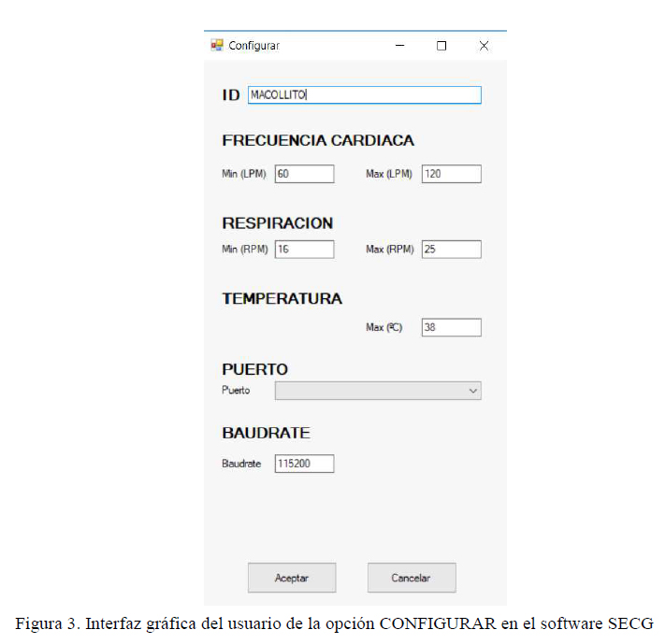Expand the Puerto dropdown chevron arrow

point(473,391)
